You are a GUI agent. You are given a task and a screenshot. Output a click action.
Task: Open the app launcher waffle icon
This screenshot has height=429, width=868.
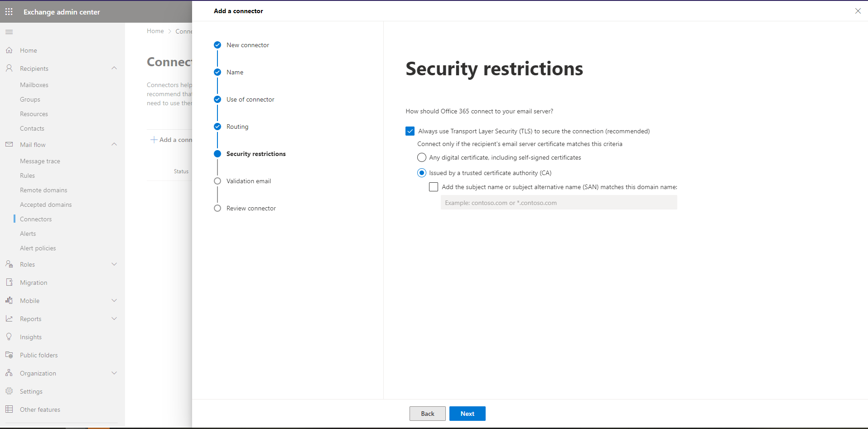9,12
